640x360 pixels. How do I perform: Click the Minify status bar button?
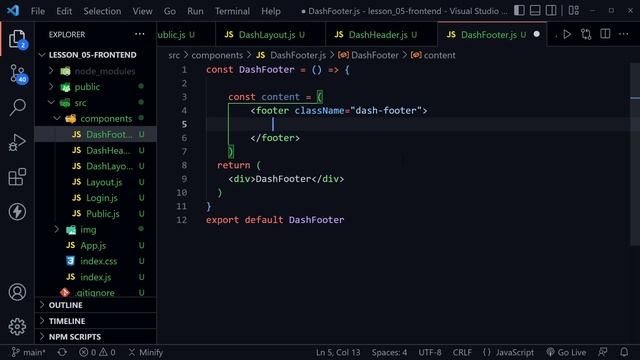pyautogui.click(x=146, y=352)
